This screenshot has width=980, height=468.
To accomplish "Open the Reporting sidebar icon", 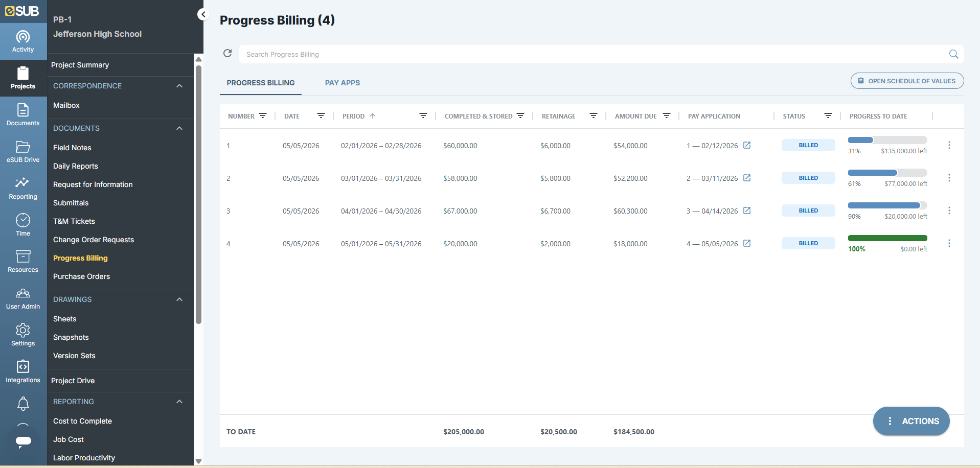I will (x=23, y=189).
